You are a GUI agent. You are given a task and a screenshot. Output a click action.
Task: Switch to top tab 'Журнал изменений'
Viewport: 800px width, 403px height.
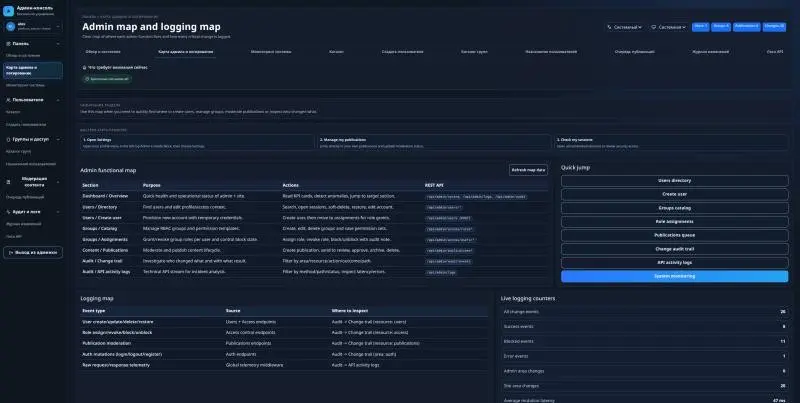[711, 52]
